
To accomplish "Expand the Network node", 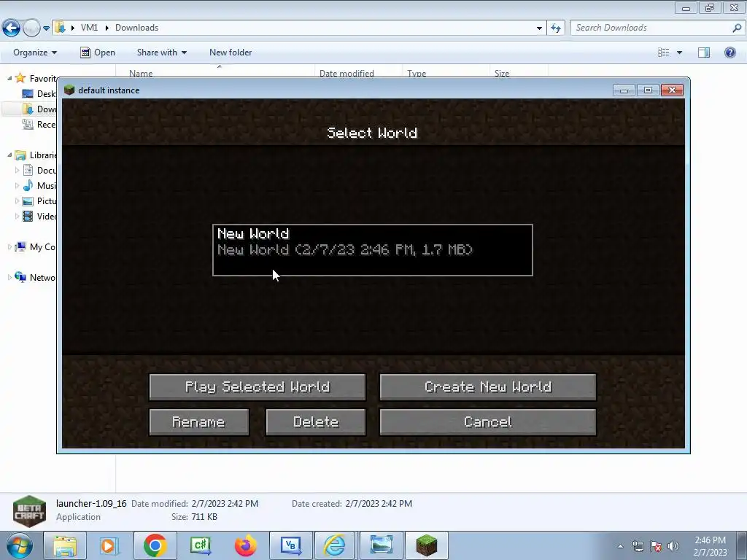I will 9,277.
